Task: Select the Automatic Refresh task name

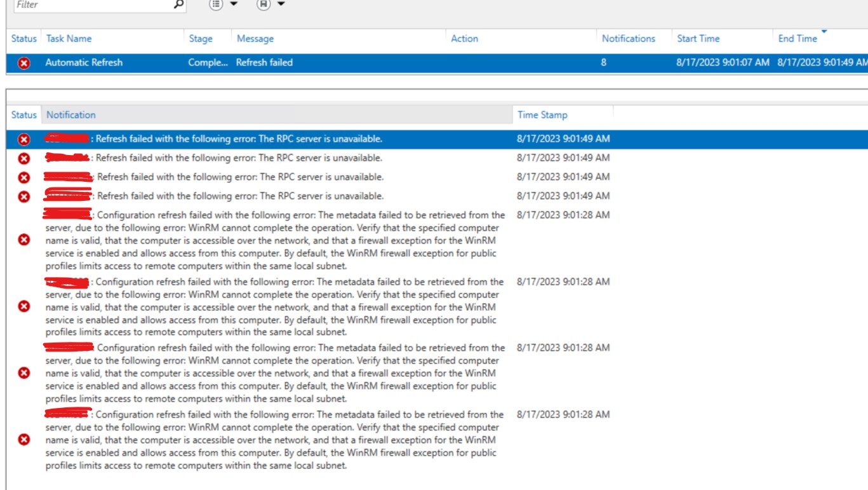Action: coord(84,63)
